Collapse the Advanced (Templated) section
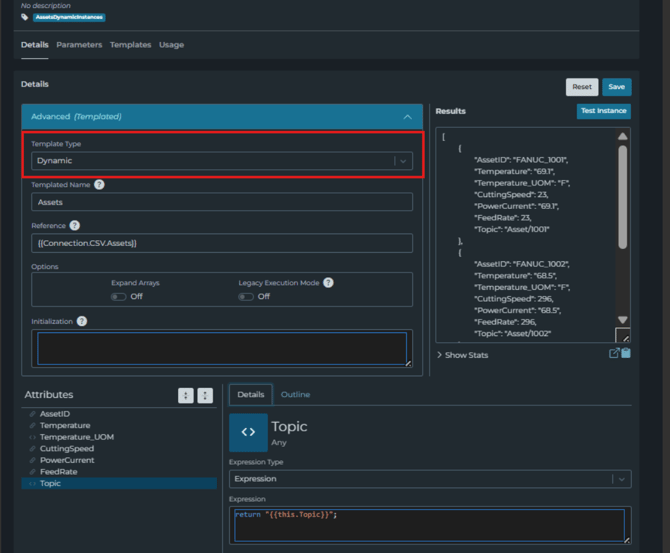The height and width of the screenshot is (553, 670). pyautogui.click(x=407, y=117)
